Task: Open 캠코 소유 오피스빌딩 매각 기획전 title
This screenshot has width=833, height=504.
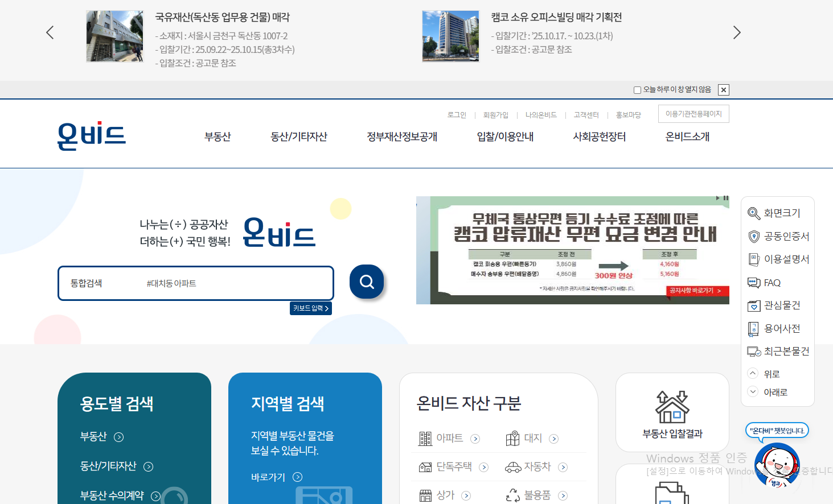Action: click(x=556, y=17)
